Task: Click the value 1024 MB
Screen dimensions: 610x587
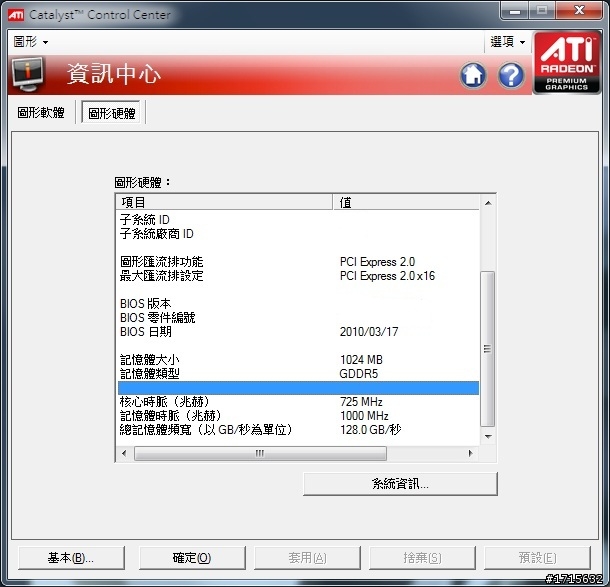Action: pos(361,360)
